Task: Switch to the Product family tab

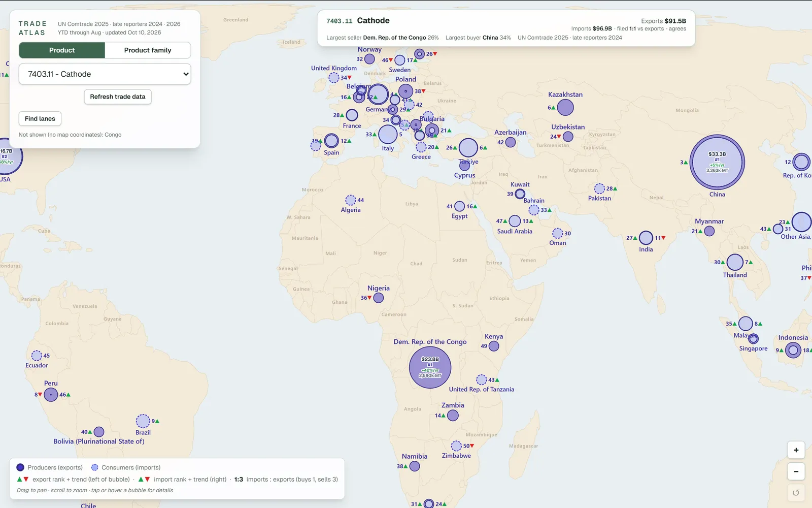Action: tap(148, 50)
